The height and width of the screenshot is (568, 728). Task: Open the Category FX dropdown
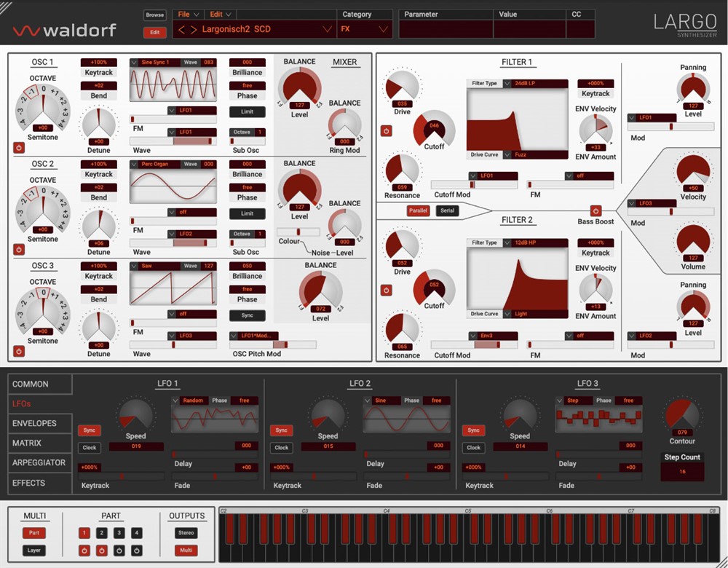[365, 30]
